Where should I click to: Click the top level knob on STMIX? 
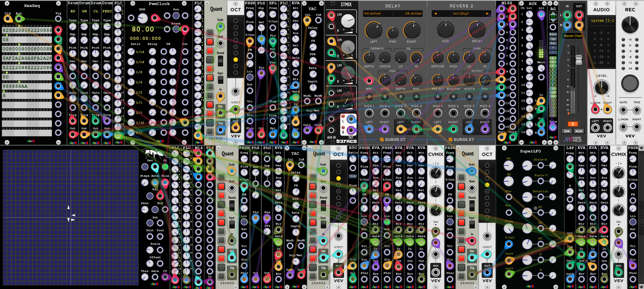pos(347,21)
